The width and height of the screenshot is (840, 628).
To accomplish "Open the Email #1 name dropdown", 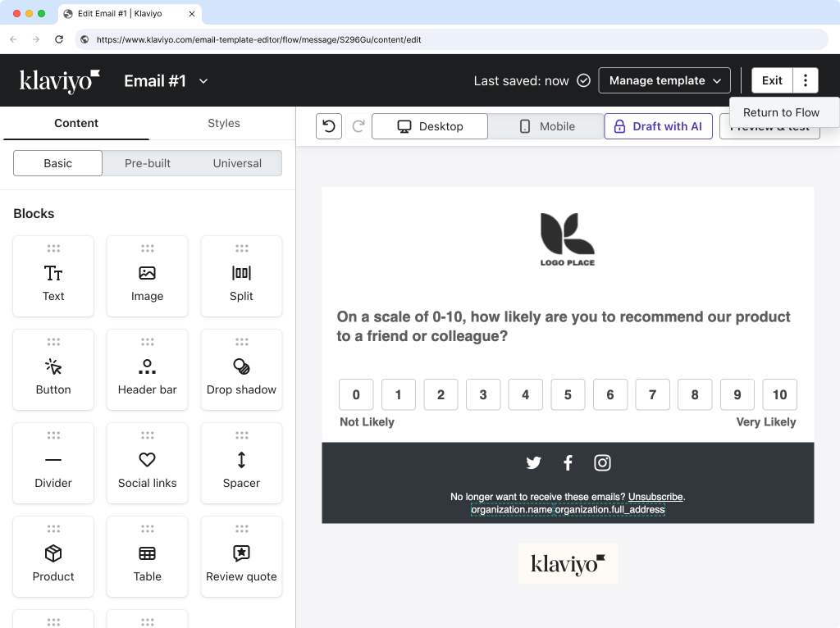I will (x=167, y=80).
